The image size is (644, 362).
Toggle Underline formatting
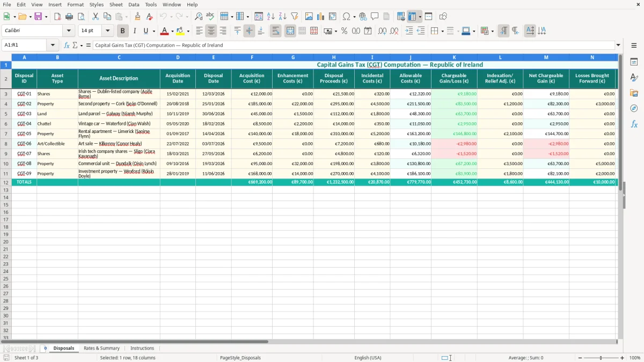pos(145,31)
